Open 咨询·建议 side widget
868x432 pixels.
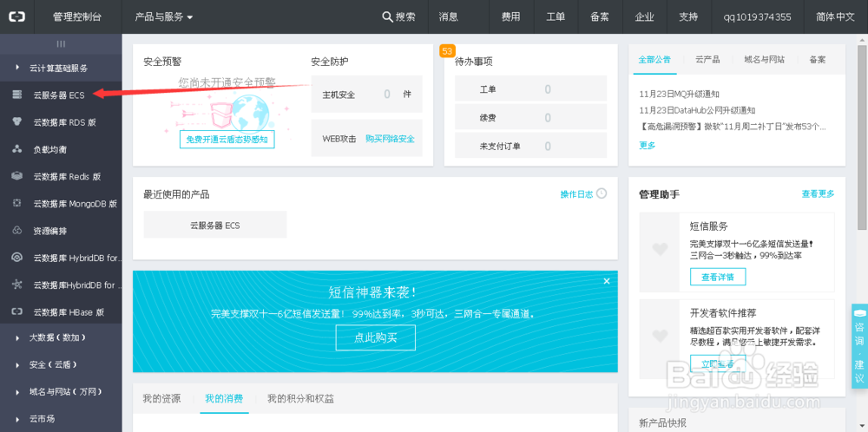coord(859,346)
